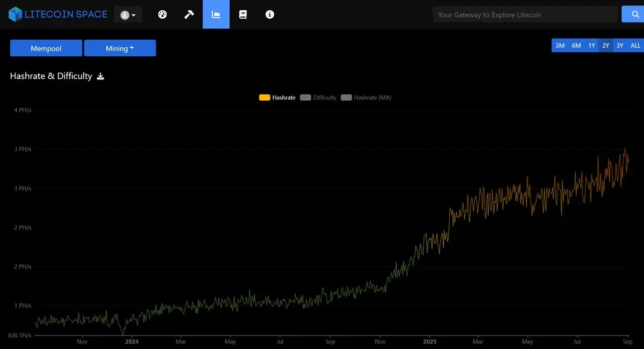Open the about info icon
644x349 pixels.
tap(269, 14)
